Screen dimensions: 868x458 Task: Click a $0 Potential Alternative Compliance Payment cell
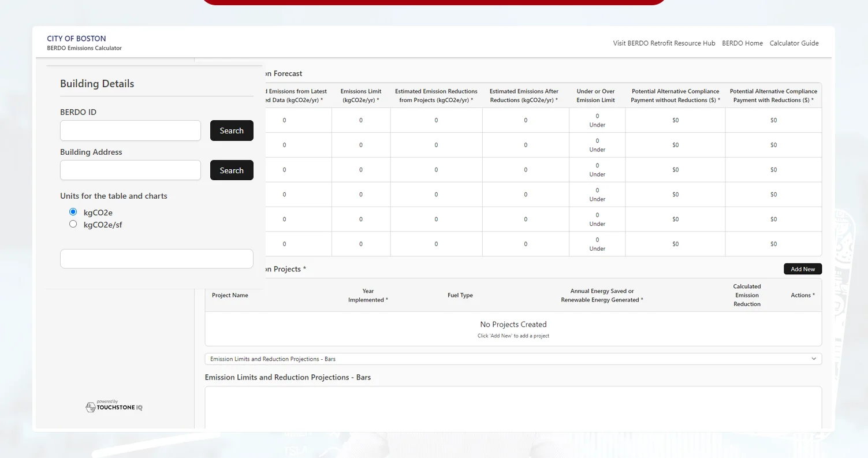(x=675, y=120)
